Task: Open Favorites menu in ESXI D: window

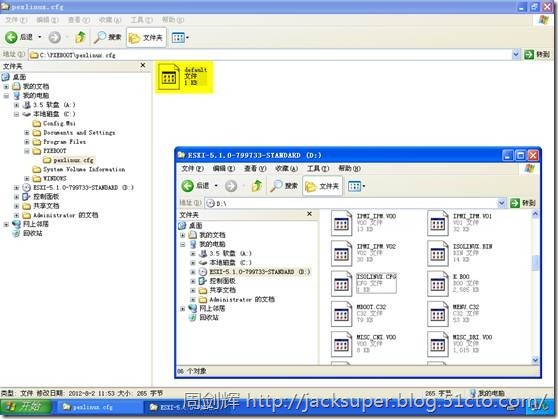Action: pyautogui.click(x=286, y=168)
